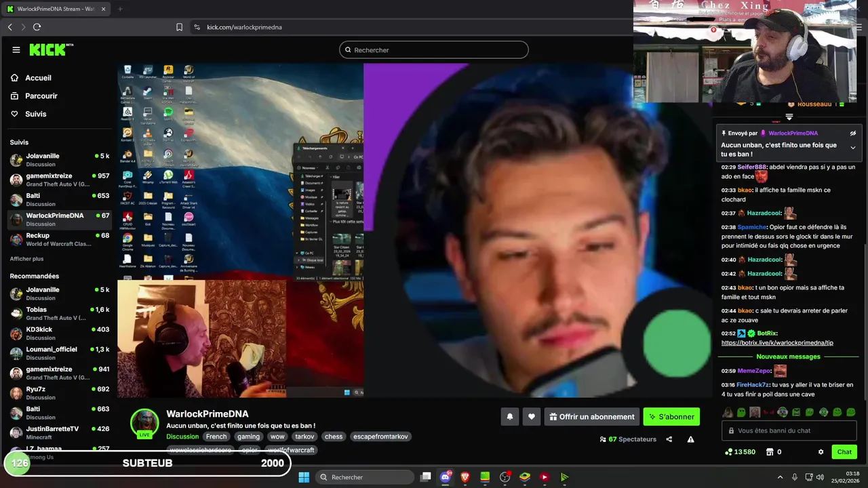Viewport: 868px width, 488px height.
Task: Open Ryu7z recommended channel
Action: [59, 393]
